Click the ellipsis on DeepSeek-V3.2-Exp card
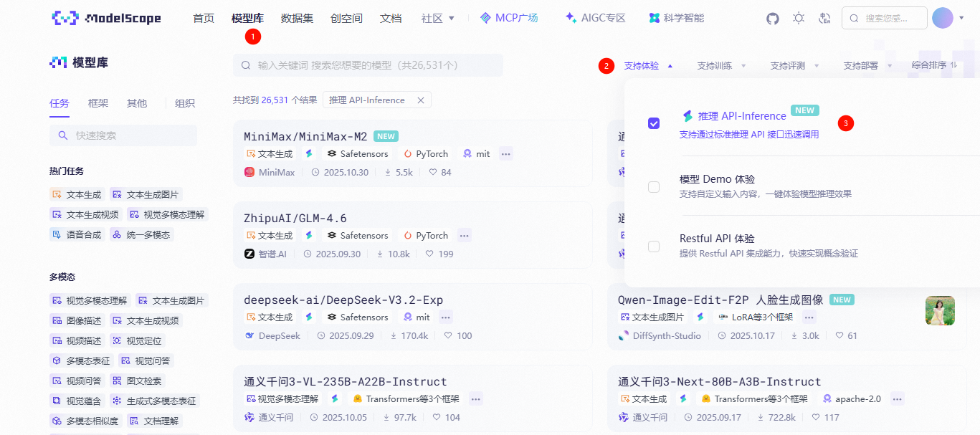The image size is (980, 435). click(446, 317)
